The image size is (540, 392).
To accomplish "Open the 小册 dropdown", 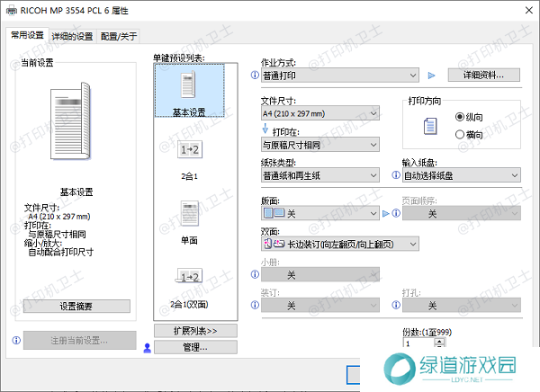I will point(320,274).
